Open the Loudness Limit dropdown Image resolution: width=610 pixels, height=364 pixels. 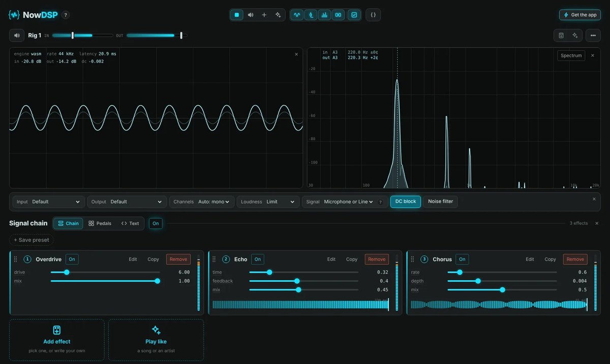[268, 202]
